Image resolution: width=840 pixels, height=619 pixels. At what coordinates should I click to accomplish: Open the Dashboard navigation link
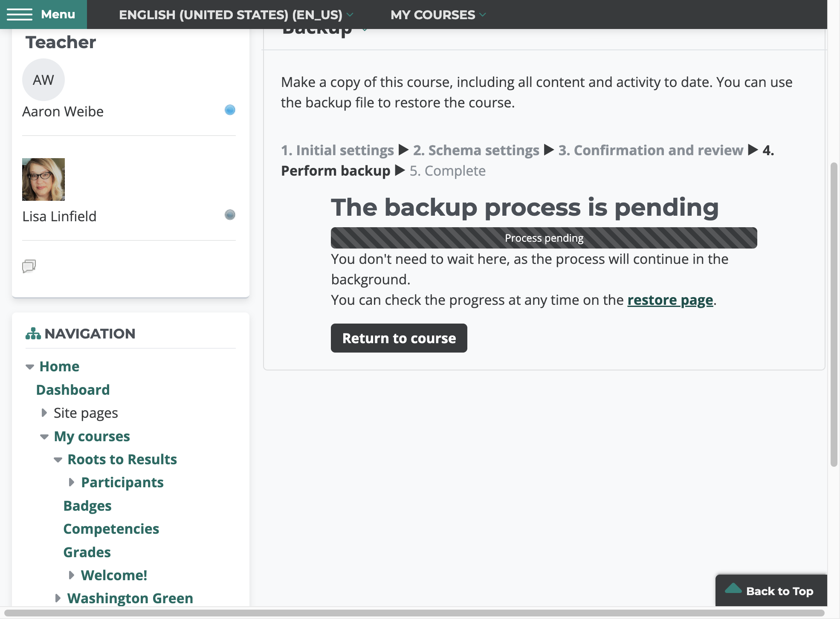tap(73, 390)
